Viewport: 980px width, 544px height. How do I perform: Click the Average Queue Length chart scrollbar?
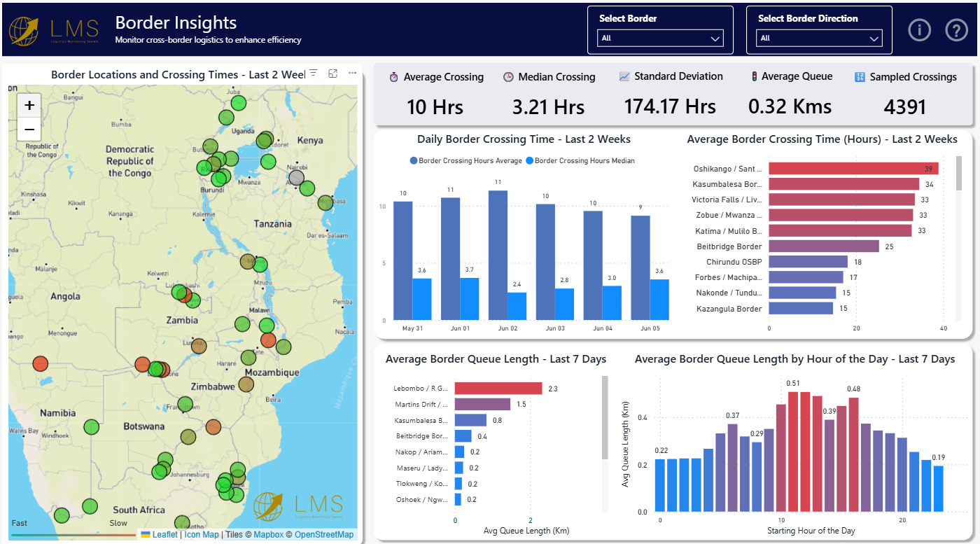click(605, 418)
